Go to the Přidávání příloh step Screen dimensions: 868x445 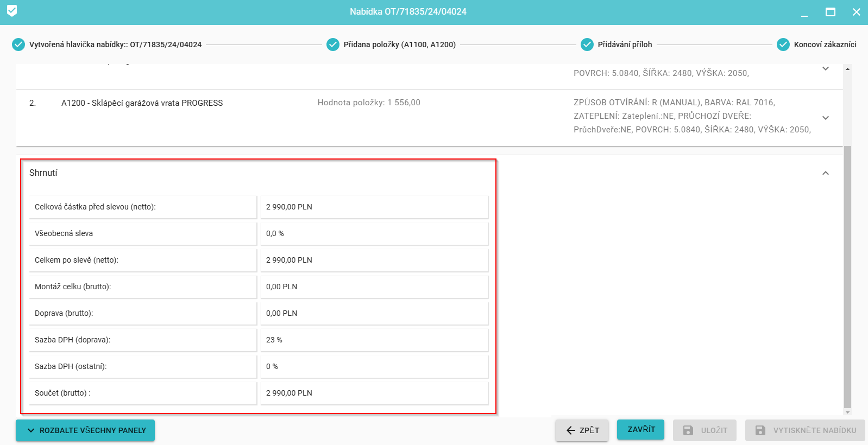(625, 44)
